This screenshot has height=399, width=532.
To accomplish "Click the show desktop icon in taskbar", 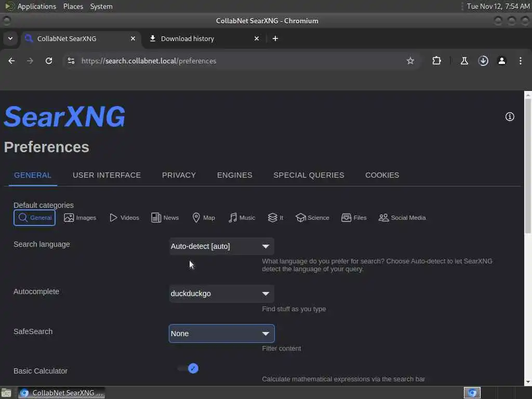I will pos(6,393).
